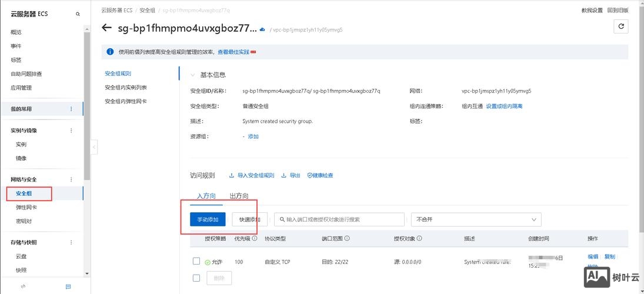Click 复制 for the TCP 22/22 rule
Screen dimensions: 644x294
pos(610,256)
